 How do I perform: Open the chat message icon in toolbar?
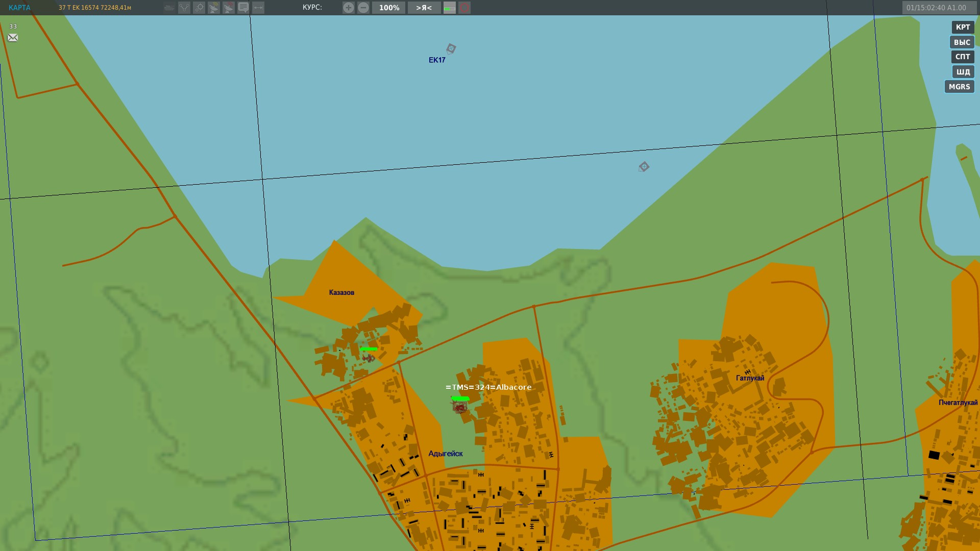(243, 8)
